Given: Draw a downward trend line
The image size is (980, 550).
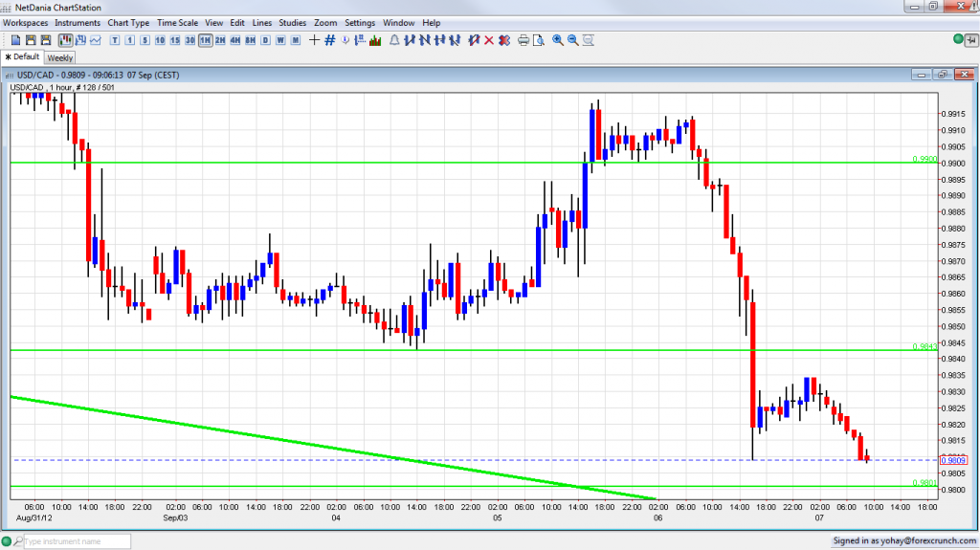Looking at the screenshot, I should [424, 40].
